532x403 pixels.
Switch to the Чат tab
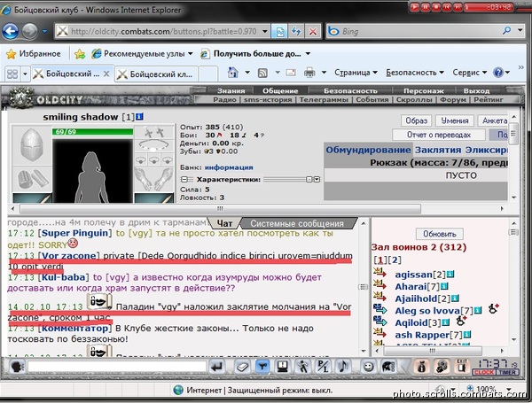coord(224,224)
